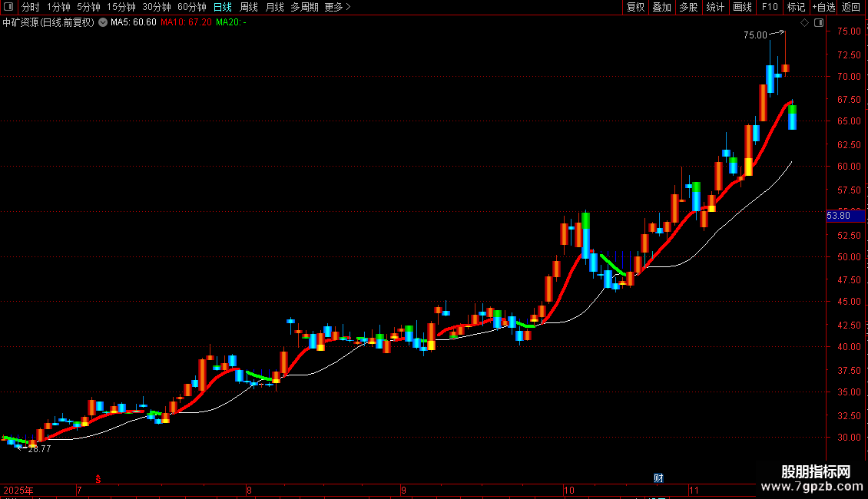Click the month 11 axis label

[694, 490]
